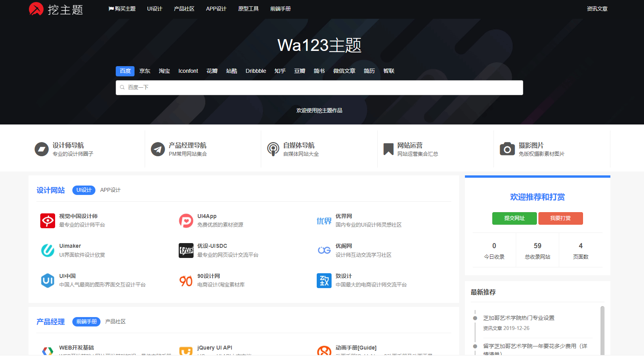The image size is (644, 357).
Task: Click the UI中国 blue hexagon icon
Action: [48, 281]
